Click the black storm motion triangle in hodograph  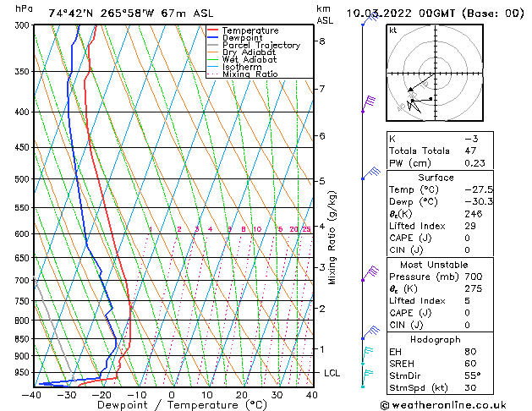(410, 89)
